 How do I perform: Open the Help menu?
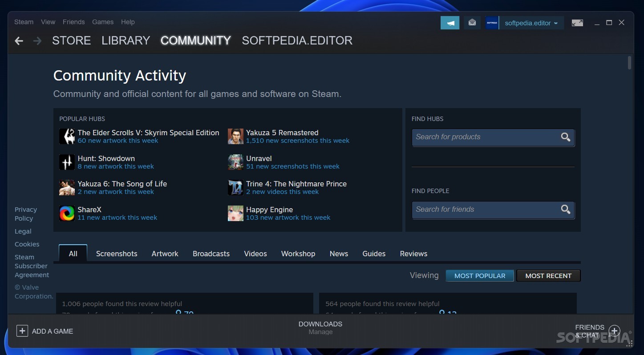pos(128,22)
